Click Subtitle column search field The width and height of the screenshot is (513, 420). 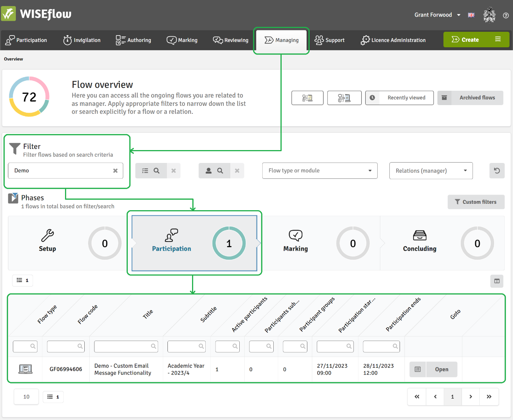point(187,346)
